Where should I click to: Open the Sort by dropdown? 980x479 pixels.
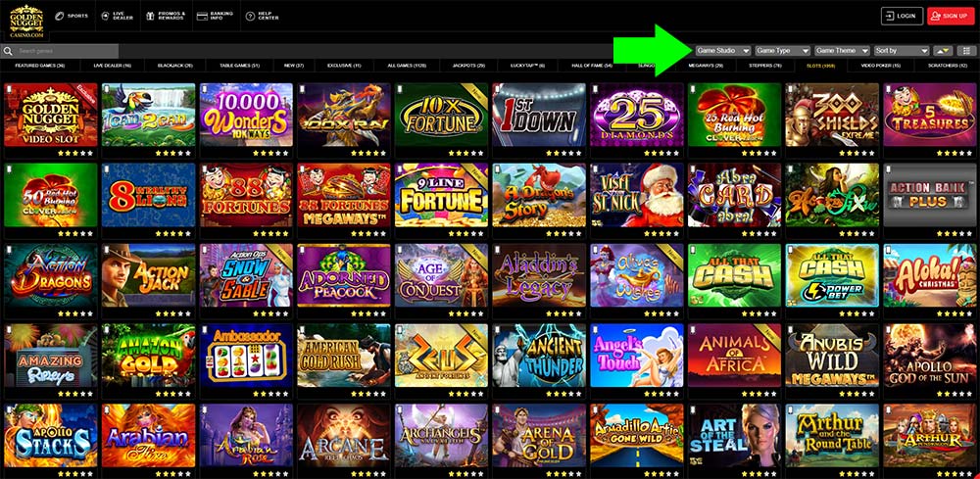902,51
